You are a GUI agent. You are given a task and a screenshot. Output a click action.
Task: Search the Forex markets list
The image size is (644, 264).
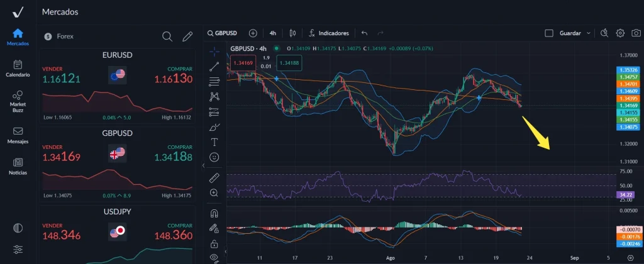[167, 36]
